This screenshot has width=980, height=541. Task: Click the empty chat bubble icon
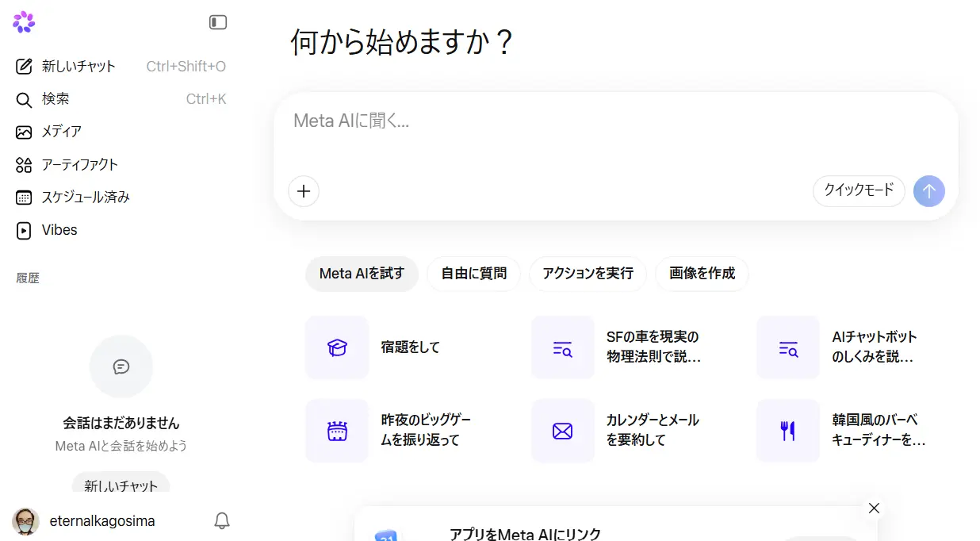121,366
